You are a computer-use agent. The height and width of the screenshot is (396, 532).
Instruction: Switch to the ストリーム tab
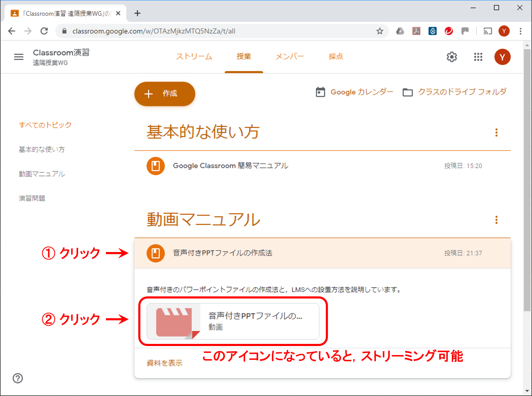pos(194,57)
